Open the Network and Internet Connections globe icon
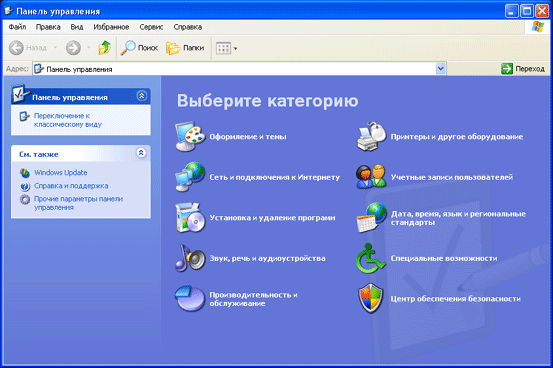The image size is (553, 368). point(190,177)
